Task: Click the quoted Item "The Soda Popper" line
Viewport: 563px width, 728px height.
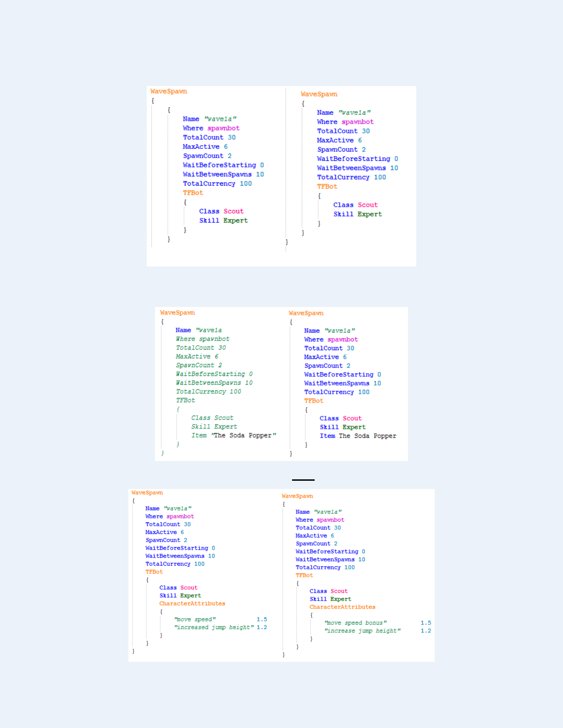Action: click(234, 435)
